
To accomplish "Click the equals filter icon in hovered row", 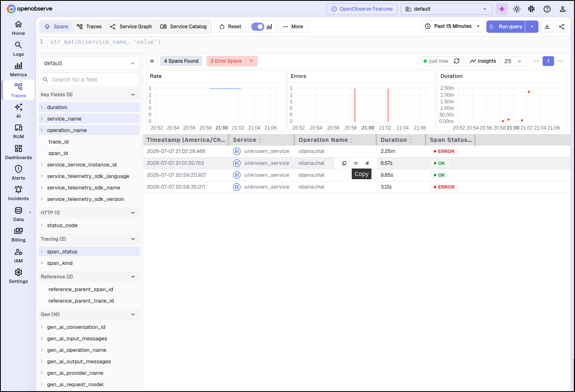I will click(356, 163).
